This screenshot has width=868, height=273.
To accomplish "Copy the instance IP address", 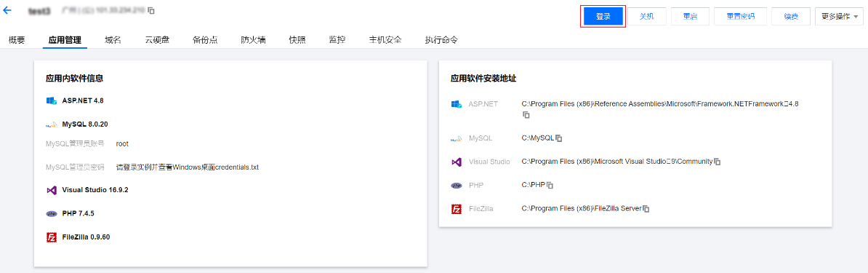I will (x=152, y=10).
